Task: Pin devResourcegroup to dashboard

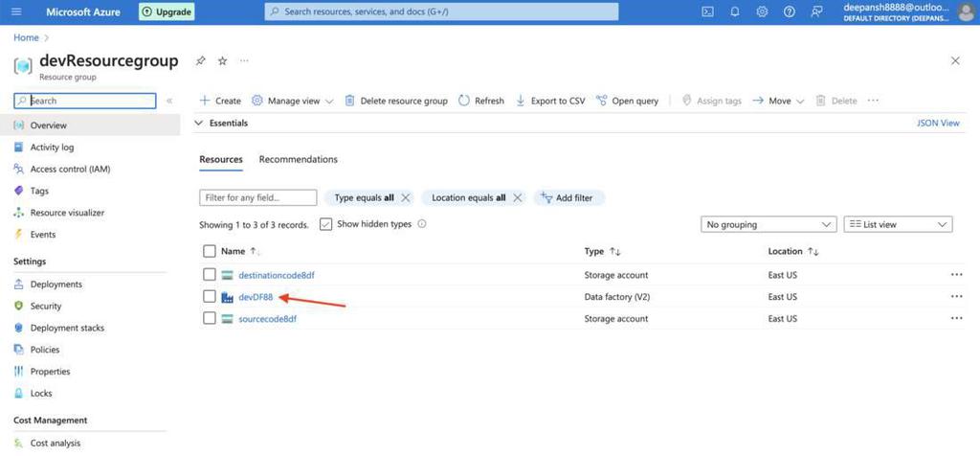Action: click(201, 60)
